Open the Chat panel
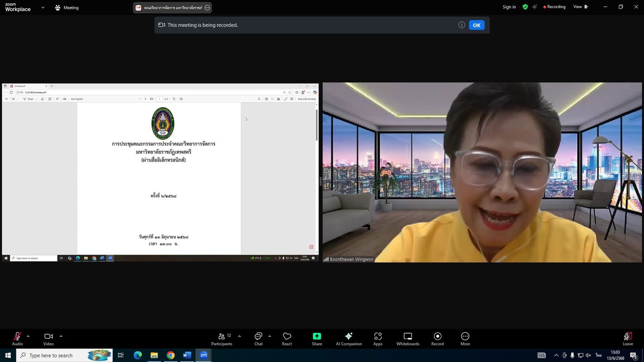 click(258, 338)
